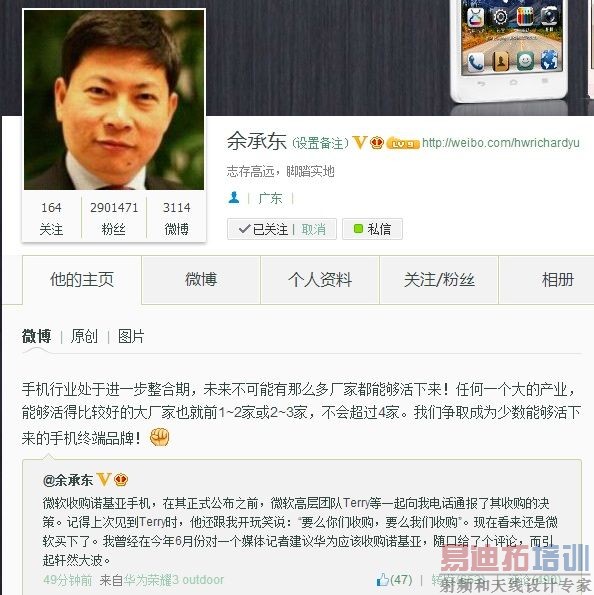Image resolution: width=594 pixels, height=595 pixels.
Task: Click the LV9 level badge
Action: pos(403,143)
